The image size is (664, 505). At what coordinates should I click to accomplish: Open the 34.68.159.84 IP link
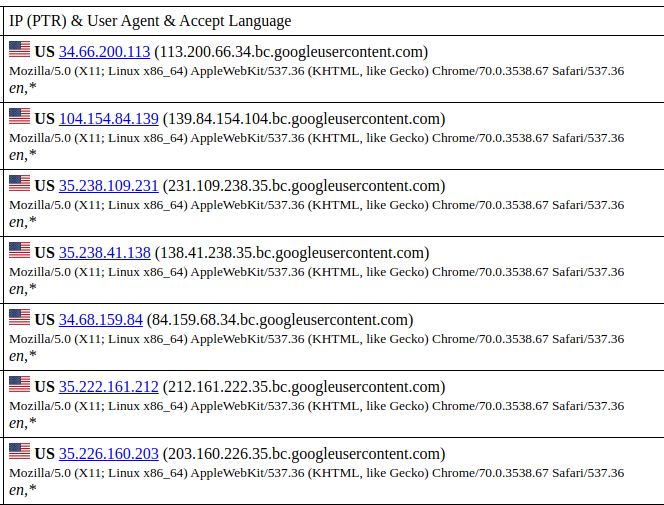(100, 320)
